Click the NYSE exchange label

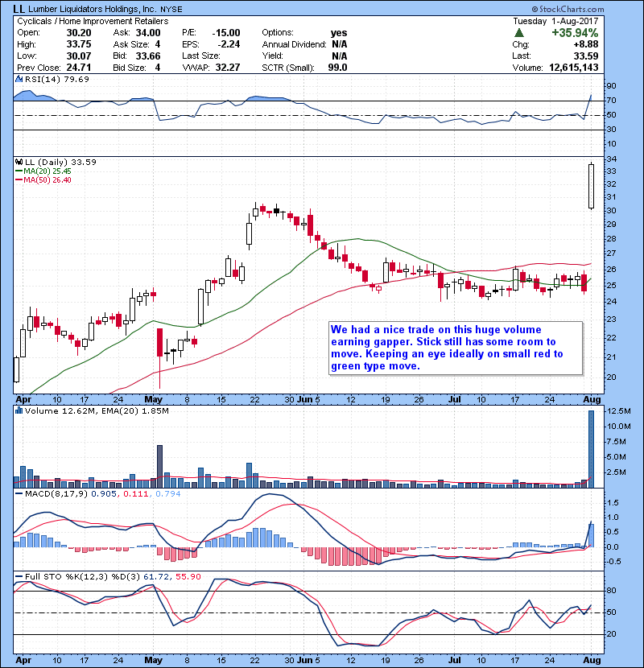pos(171,10)
